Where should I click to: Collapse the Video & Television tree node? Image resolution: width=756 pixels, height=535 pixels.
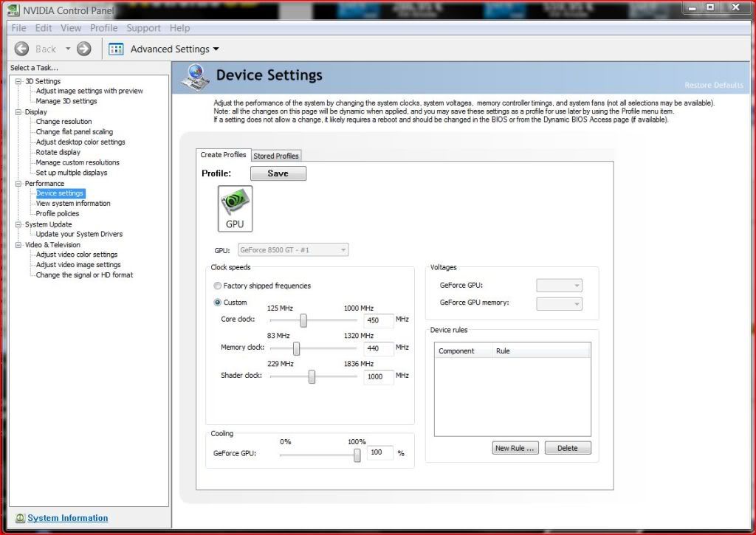click(18, 245)
